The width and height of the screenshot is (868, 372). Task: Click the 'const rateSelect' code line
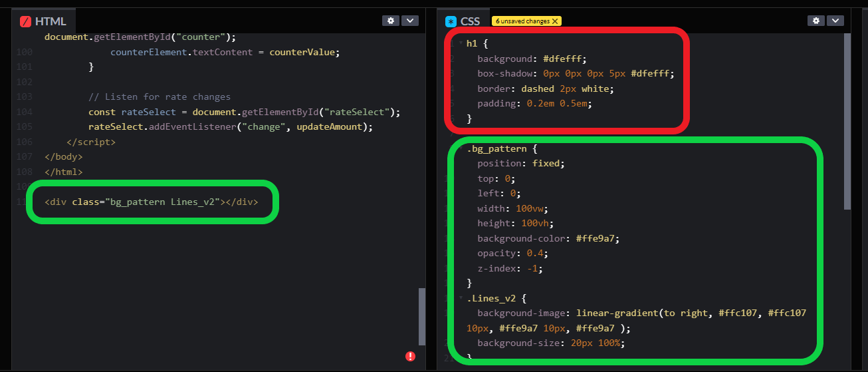coord(245,112)
